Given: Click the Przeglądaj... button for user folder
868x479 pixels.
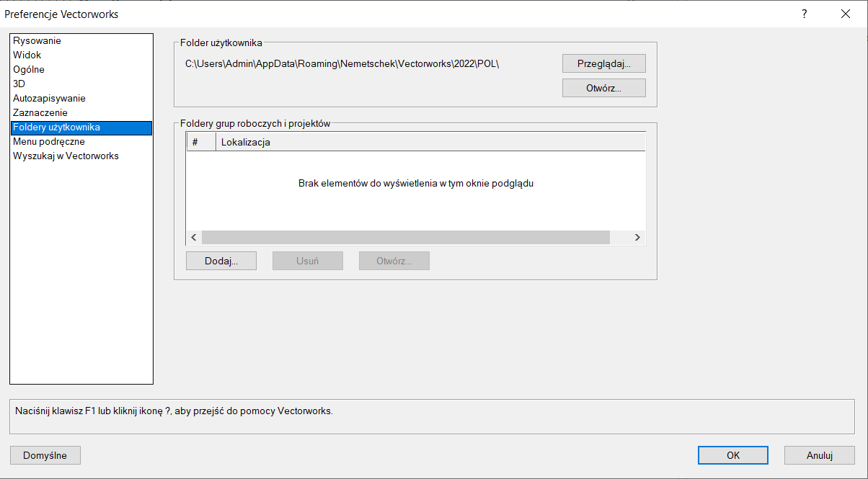Looking at the screenshot, I should tap(603, 63).
